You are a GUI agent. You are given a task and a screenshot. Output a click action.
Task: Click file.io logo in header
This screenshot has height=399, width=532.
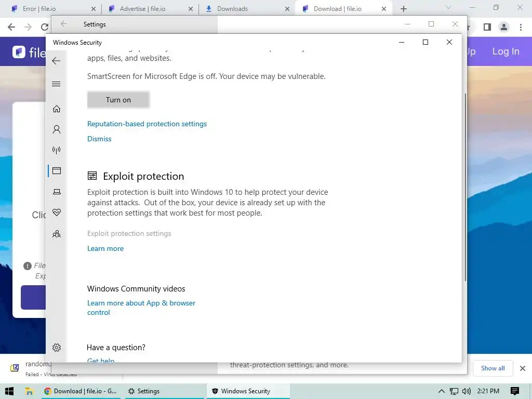(29, 52)
